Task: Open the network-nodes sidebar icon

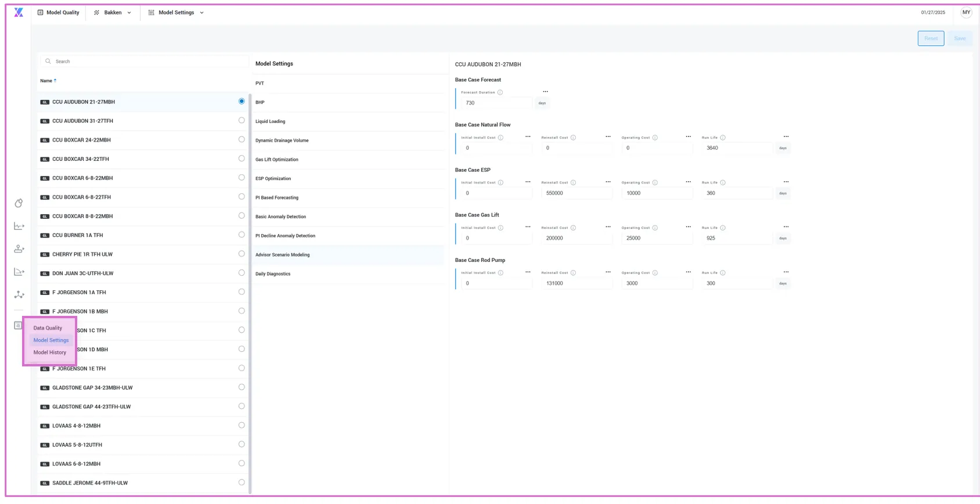Action: pyautogui.click(x=19, y=294)
